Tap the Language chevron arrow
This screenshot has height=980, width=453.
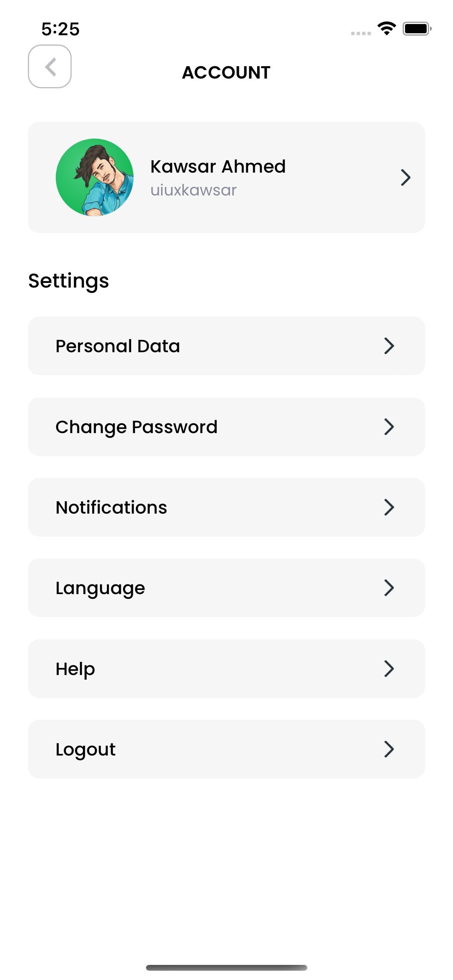click(x=389, y=588)
